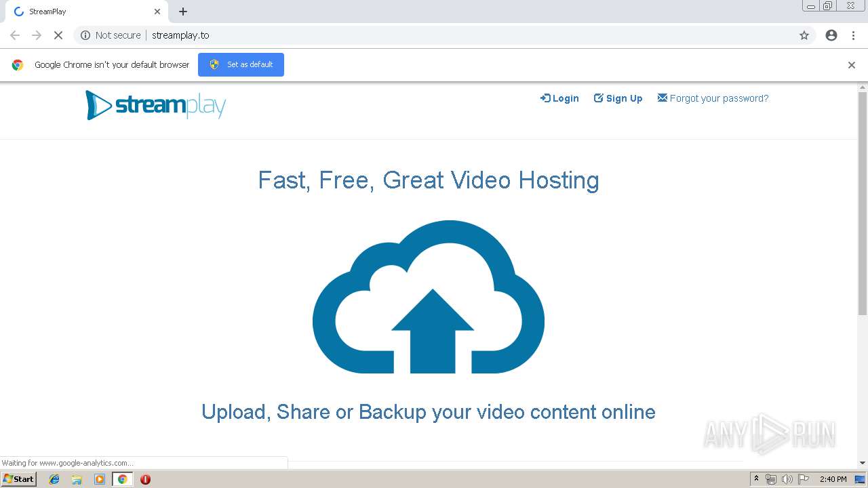Image resolution: width=868 pixels, height=488 pixels.
Task: Open a new tab
Action: click(183, 12)
